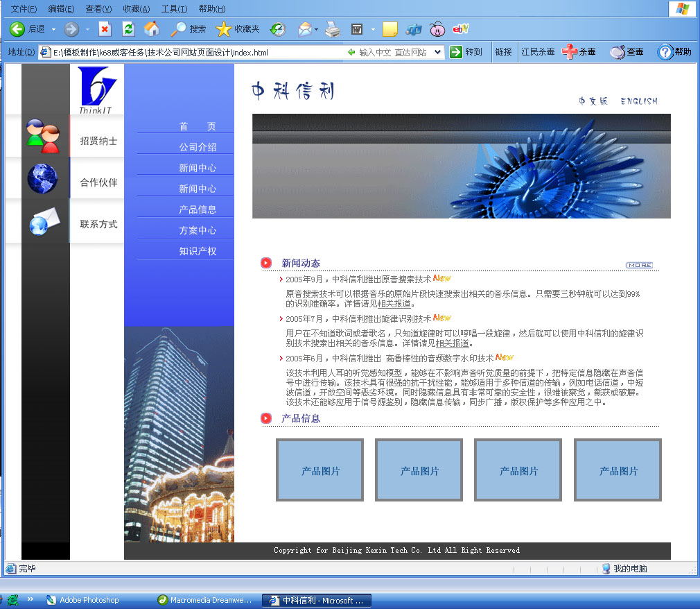The image size is (700, 609).
Task: Click the eBay toolbar icon
Action: [x=460, y=30]
